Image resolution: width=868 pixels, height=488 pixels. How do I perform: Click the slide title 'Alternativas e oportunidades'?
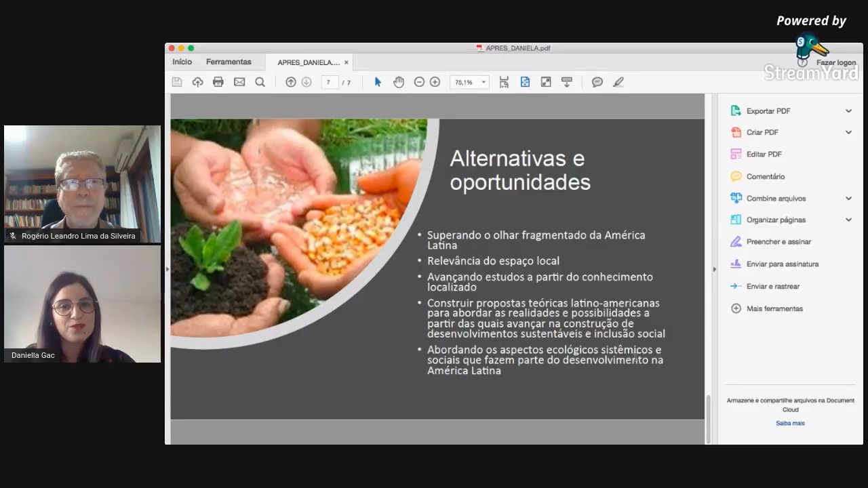pos(520,170)
